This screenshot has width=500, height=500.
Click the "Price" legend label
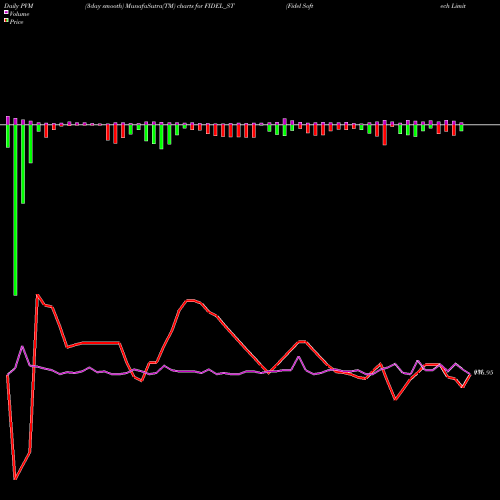[x=16, y=22]
